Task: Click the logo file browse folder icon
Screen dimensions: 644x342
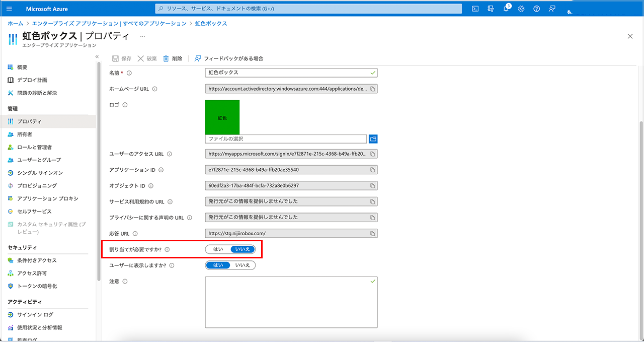Action: (373, 139)
